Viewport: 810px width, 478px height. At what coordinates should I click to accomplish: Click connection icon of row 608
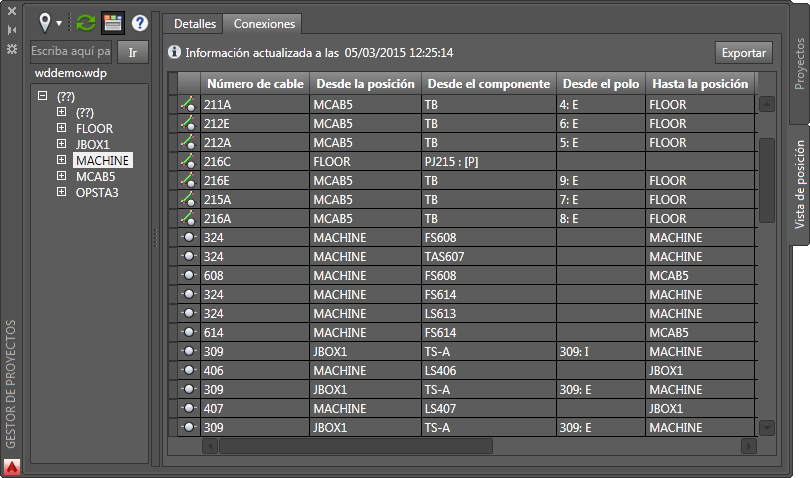click(186, 275)
